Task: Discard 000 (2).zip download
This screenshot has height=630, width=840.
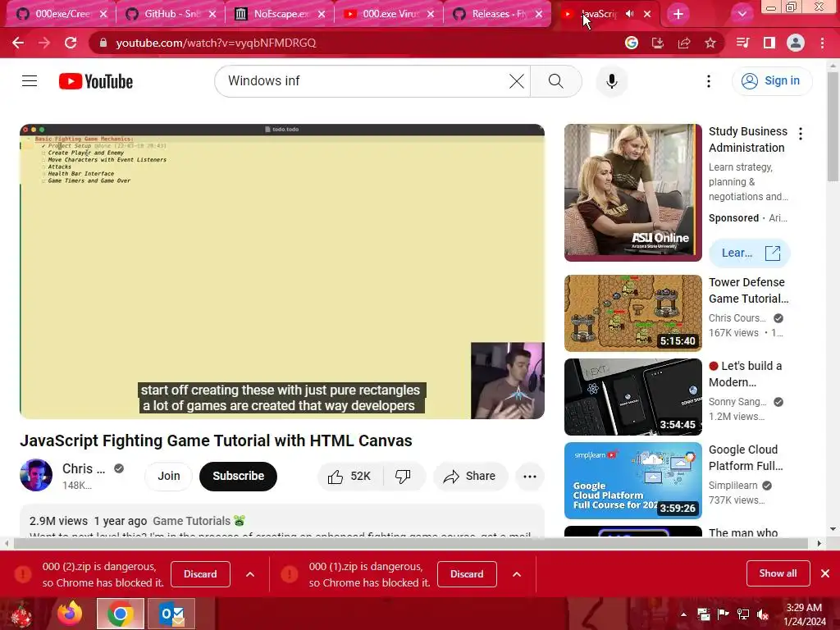Action: tap(200, 574)
